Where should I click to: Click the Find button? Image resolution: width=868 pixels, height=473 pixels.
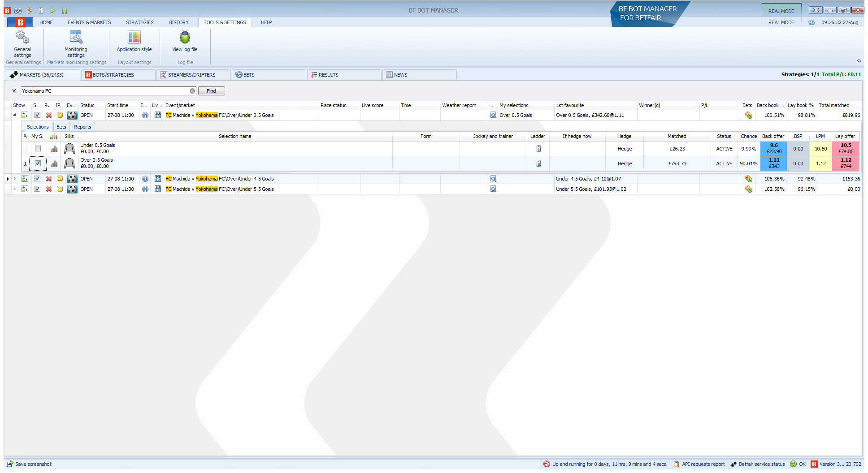[211, 91]
